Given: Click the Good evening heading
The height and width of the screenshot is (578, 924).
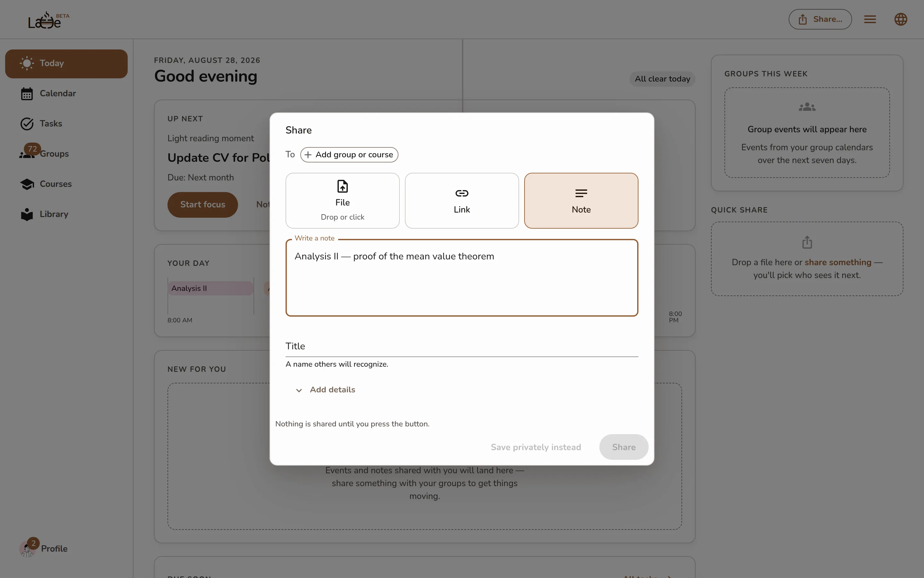Looking at the screenshot, I should click(206, 76).
